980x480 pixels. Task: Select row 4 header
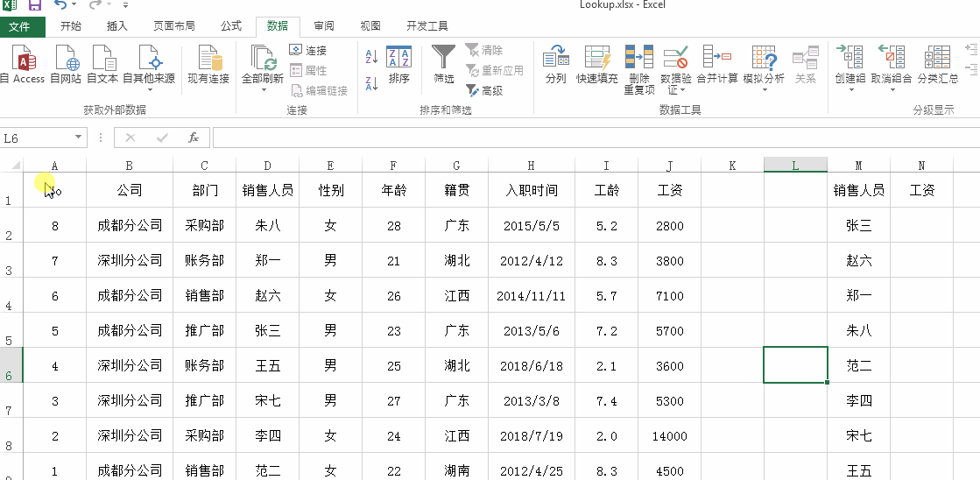click(11, 296)
